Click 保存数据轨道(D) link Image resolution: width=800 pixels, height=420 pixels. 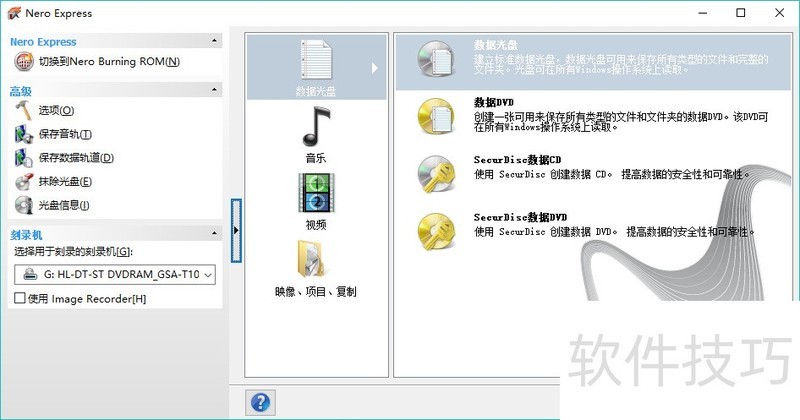click(76, 158)
